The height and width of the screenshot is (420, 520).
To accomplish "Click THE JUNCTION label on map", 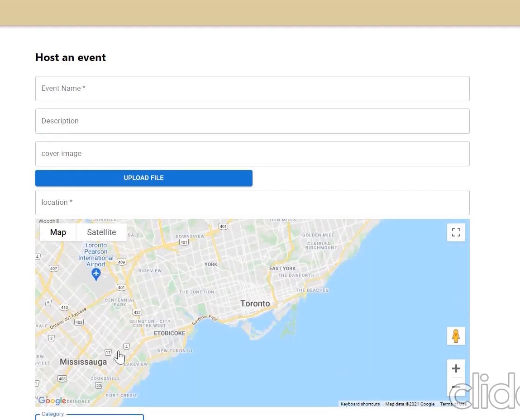I will pyautogui.click(x=197, y=292).
